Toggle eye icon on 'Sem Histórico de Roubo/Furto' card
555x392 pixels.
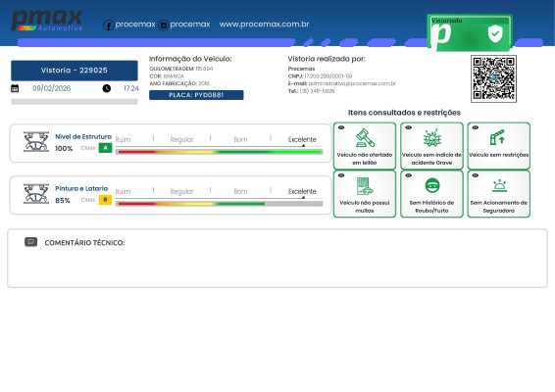[409, 175]
